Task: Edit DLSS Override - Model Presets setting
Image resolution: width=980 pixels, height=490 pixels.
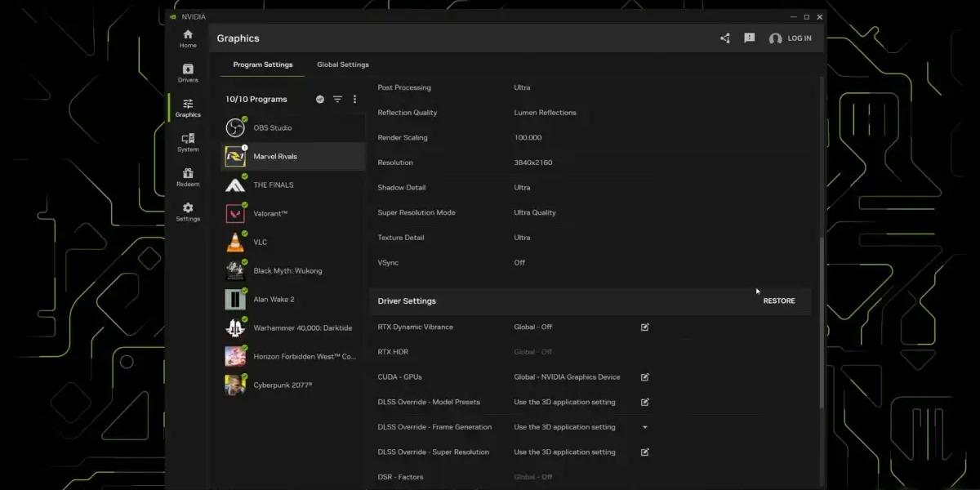Action: [645, 403]
